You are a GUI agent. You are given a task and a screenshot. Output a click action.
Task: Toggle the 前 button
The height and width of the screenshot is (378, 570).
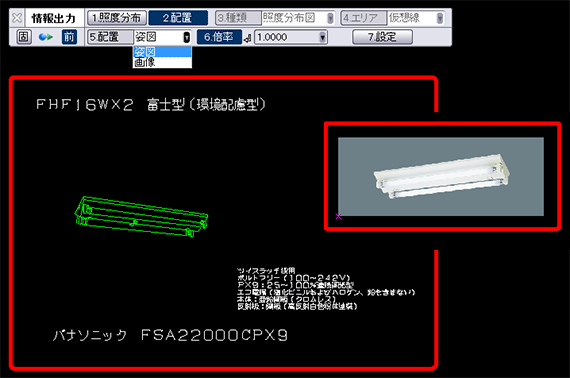pos(69,37)
